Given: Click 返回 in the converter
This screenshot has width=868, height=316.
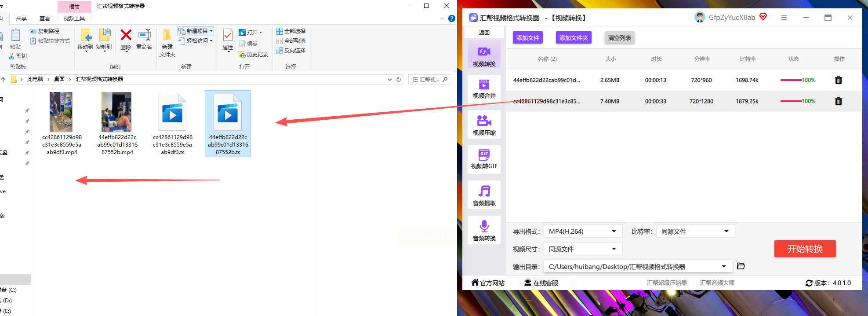Looking at the screenshot, I should click(x=484, y=33).
